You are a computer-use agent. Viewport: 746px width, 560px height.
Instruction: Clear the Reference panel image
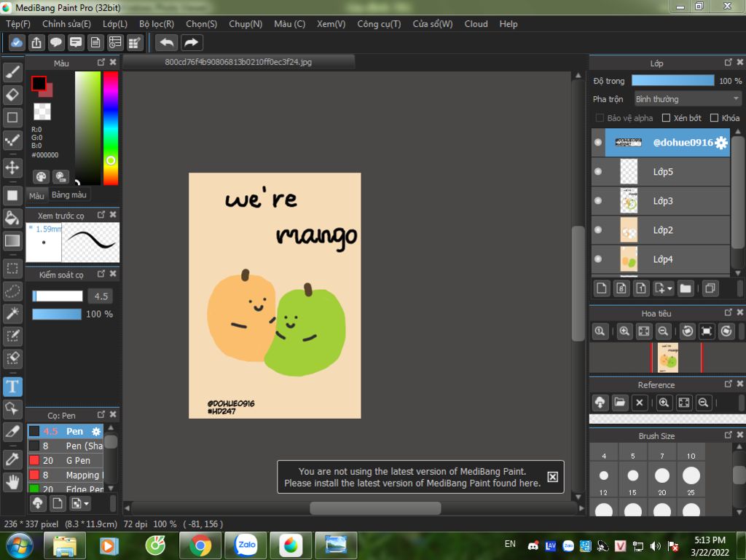point(640,403)
